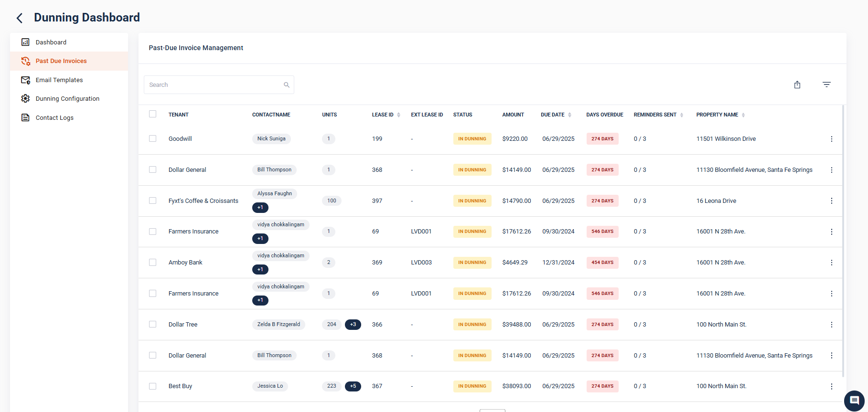Viewport: 868px width, 412px height.
Task: Sort by Due Date using its arrows
Action: point(569,115)
